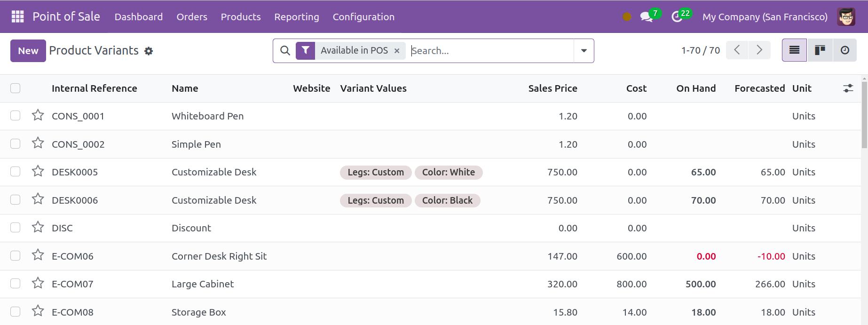Image resolution: width=868 pixels, height=325 pixels.
Task: Switch to Kanban view
Action: 820,50
